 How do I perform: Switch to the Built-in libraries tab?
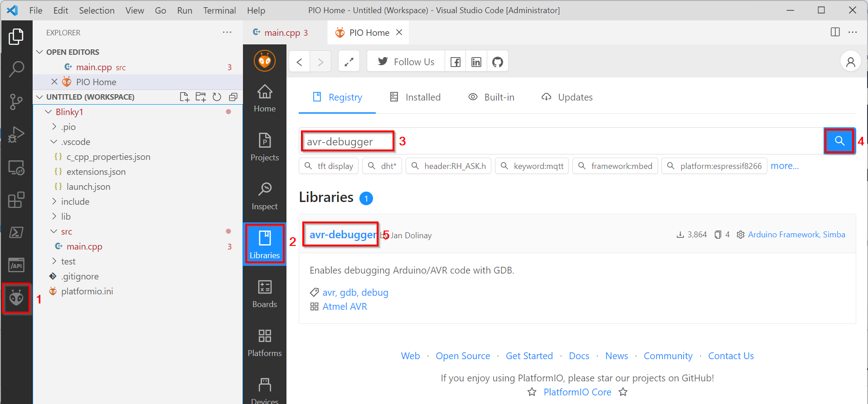pyautogui.click(x=491, y=97)
